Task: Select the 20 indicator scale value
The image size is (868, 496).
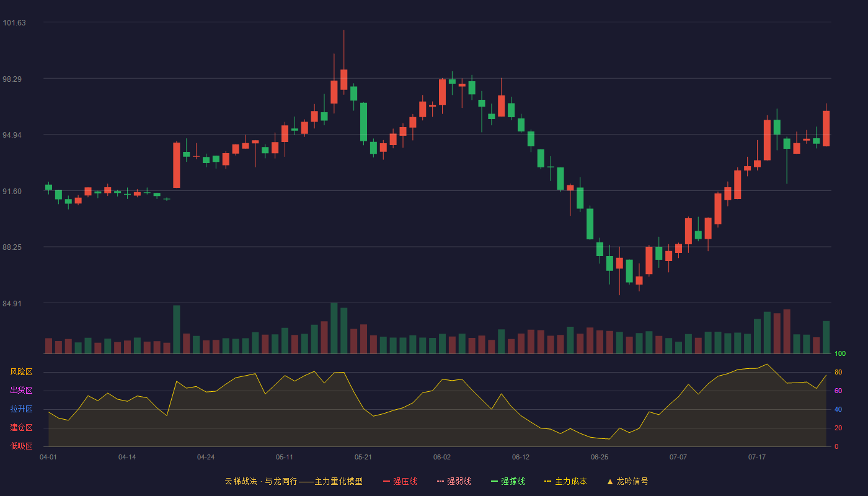Action: pos(838,428)
